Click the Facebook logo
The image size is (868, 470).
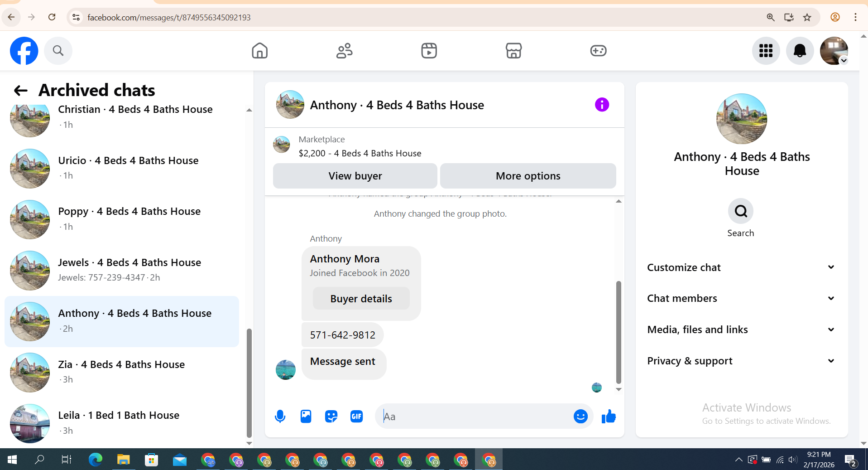(24, 51)
